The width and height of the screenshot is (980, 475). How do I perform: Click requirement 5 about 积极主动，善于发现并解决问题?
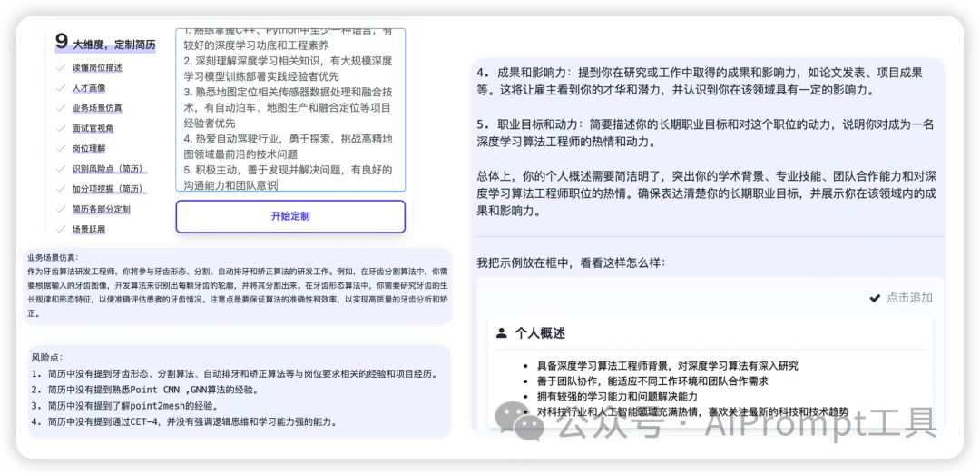point(289,177)
